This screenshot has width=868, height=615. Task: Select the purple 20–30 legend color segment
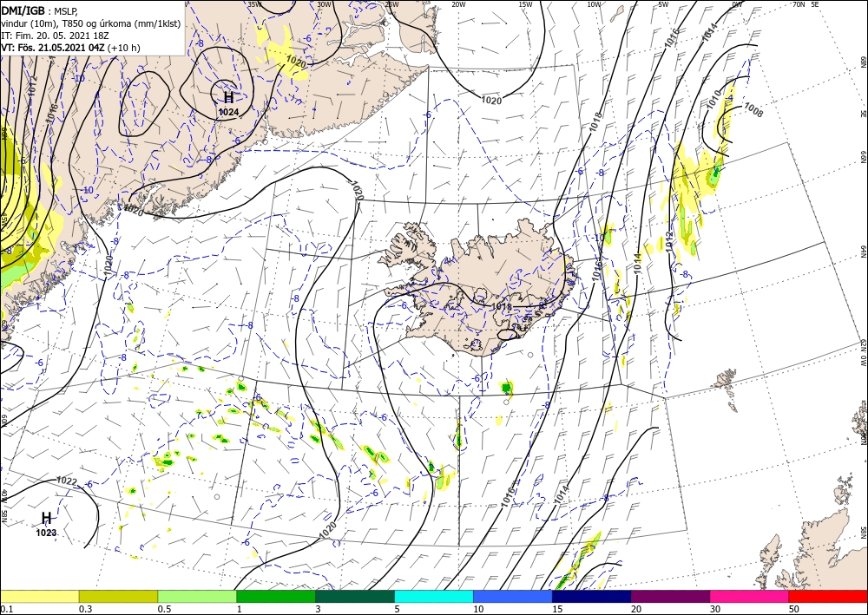click(670, 596)
